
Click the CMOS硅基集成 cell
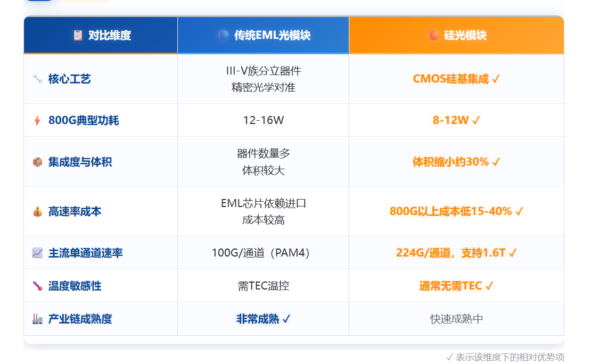pyautogui.click(x=456, y=79)
